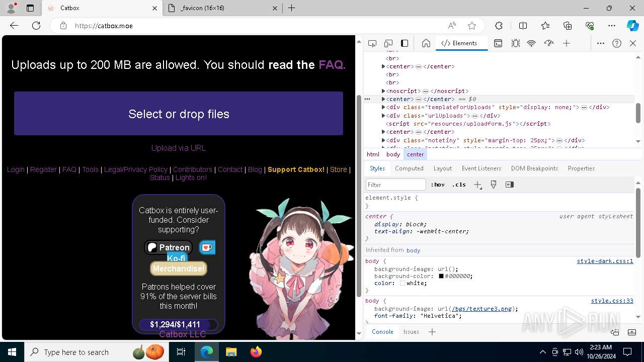Toggle the computed styles sidebar icon
The width and height of the screenshot is (644, 362).
click(x=510, y=185)
